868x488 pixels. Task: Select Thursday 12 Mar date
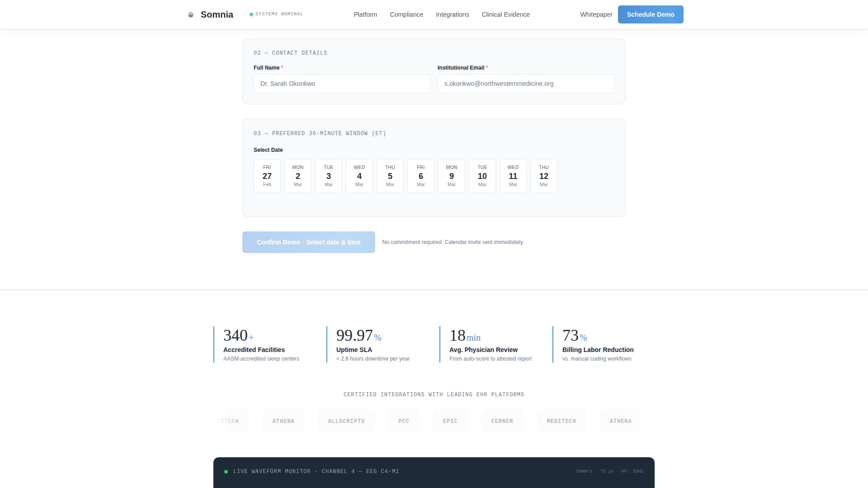pos(544,176)
